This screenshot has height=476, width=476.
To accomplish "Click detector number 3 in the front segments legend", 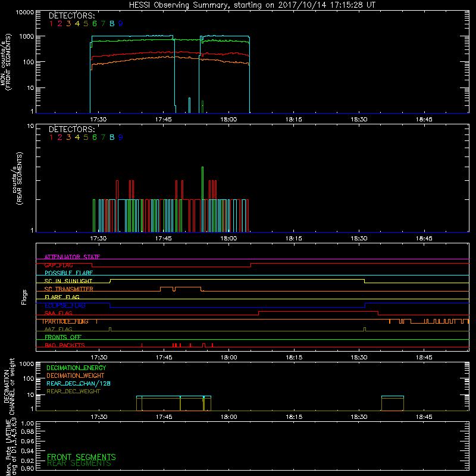I will pyautogui.click(x=68, y=24).
